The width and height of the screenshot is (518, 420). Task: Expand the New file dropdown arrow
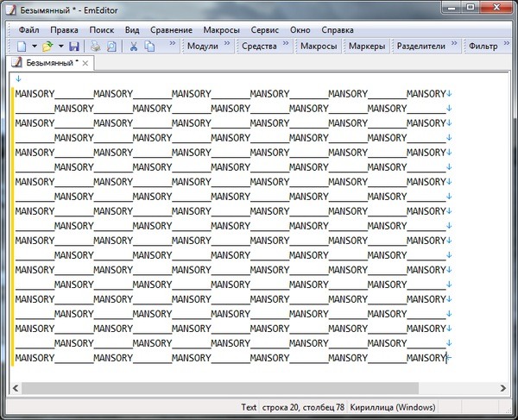[35, 46]
